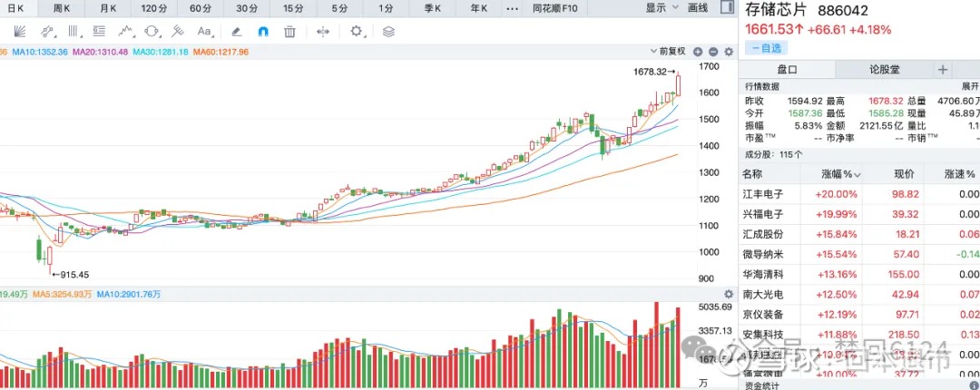This screenshot has width=980, height=390.
Task: Remove stock from 自选 watchlist
Action: click(767, 47)
